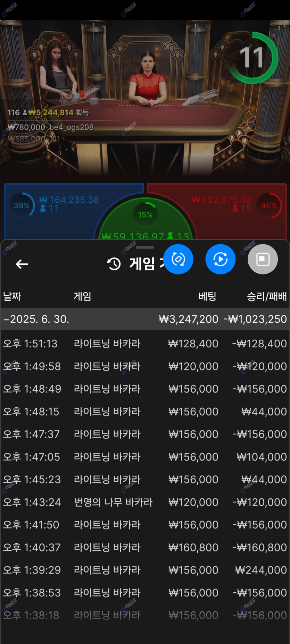This screenshot has height=644, width=290.
Task: Tap the 39% player statistics circle
Action: (x=22, y=205)
